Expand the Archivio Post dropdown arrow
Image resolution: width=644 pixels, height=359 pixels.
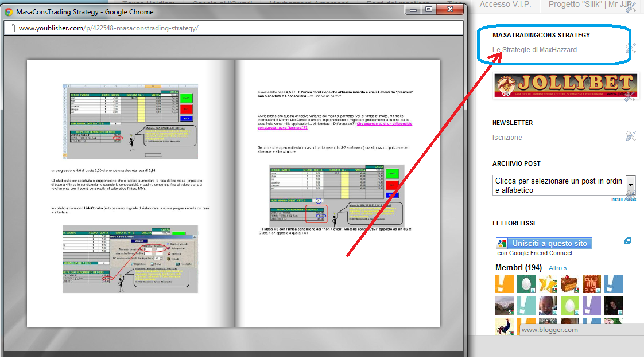(x=630, y=185)
